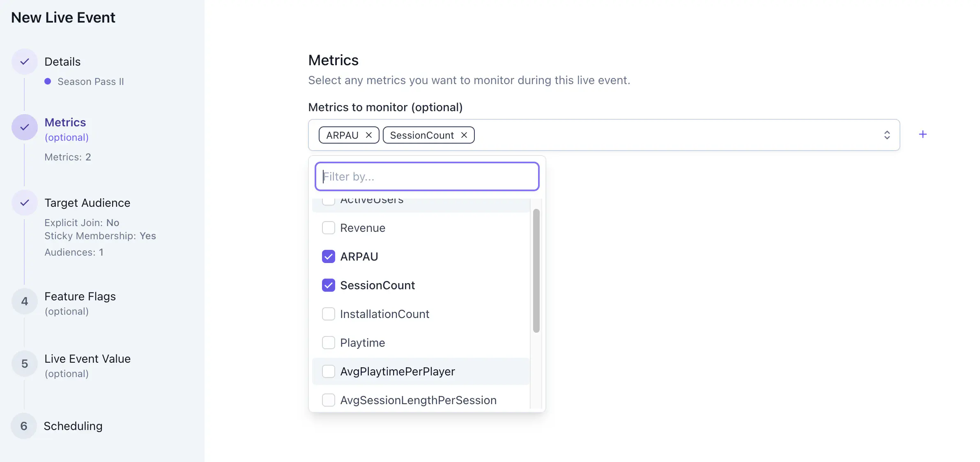
Task: Enable the Playtime metric
Action: point(329,343)
